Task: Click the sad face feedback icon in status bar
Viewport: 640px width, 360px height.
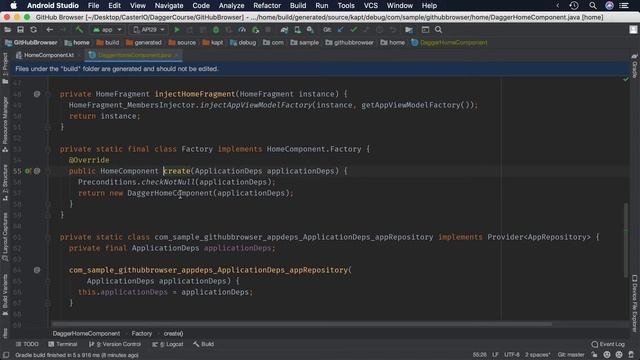Action: click(x=619, y=355)
